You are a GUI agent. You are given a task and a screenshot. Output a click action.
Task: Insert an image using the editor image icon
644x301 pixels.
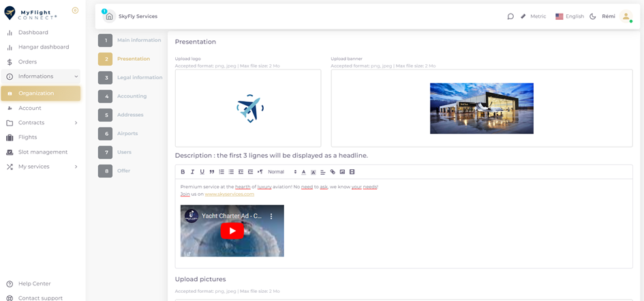[342, 172]
